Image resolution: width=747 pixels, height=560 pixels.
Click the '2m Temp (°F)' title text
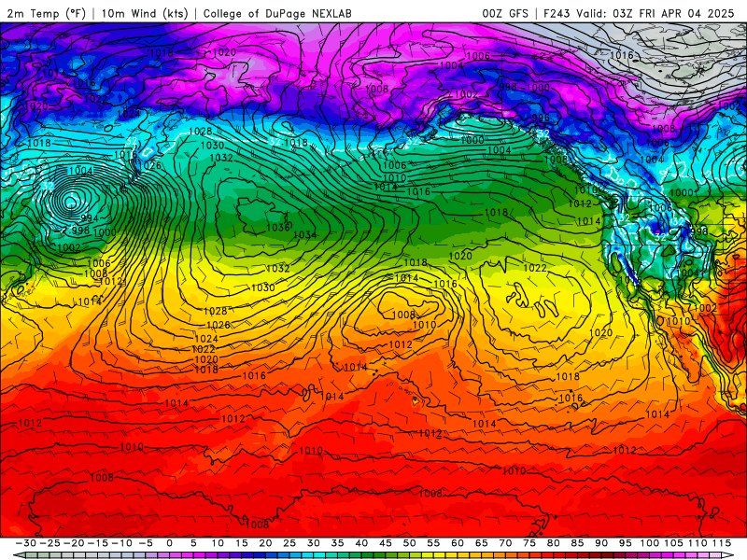pos(46,13)
